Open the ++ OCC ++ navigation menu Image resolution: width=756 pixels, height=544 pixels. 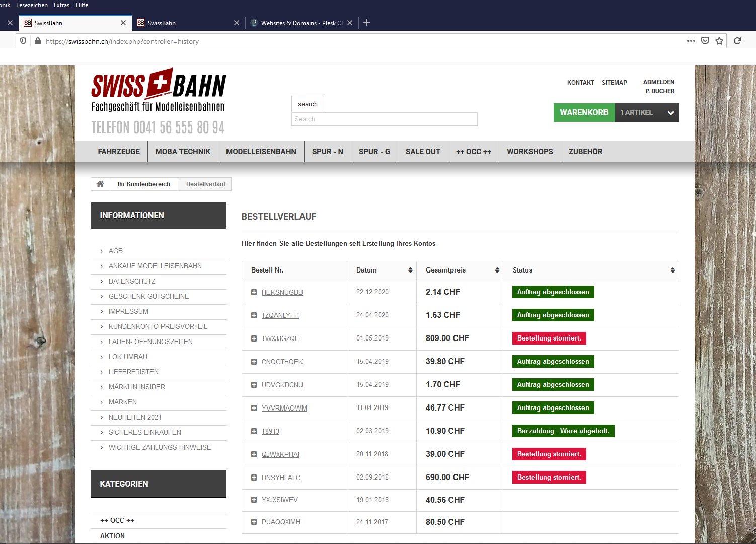tap(474, 152)
